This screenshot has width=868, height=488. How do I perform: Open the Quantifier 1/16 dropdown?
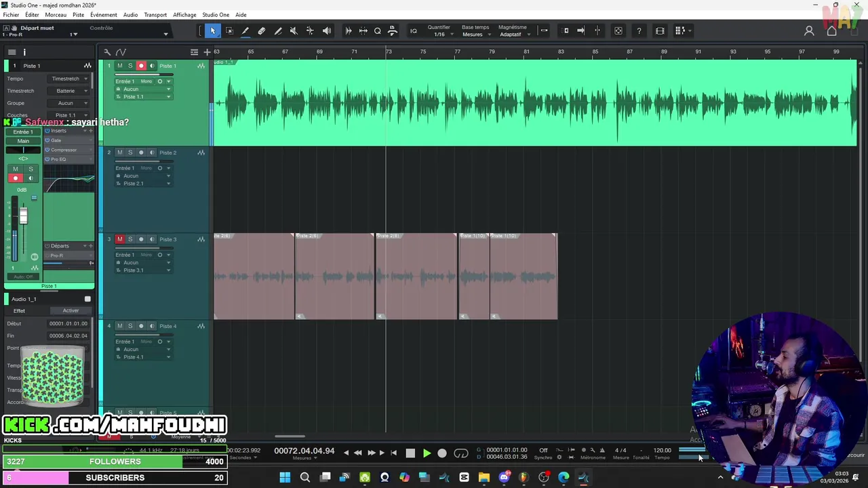439,35
